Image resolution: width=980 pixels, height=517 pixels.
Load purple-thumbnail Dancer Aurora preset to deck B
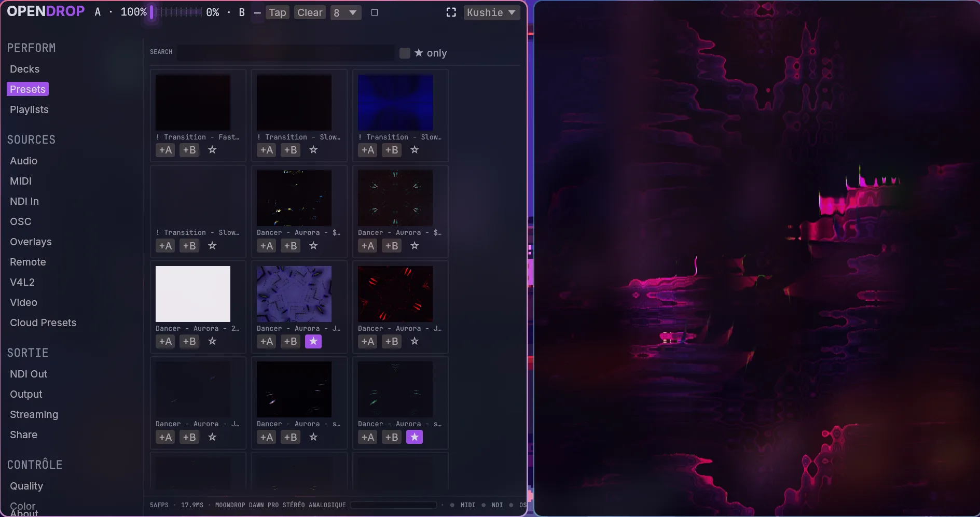[291, 341]
